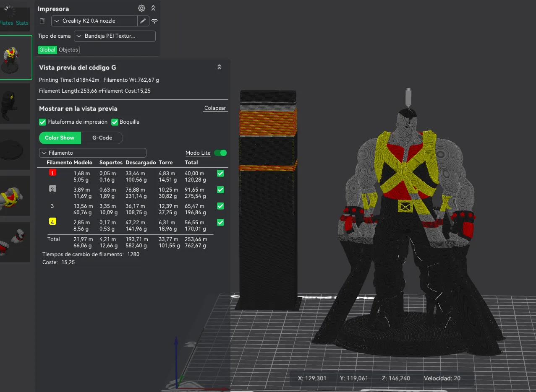This screenshot has height=392, width=536.
Task: Click the nozzle marker above the figure
Action: [408, 97]
